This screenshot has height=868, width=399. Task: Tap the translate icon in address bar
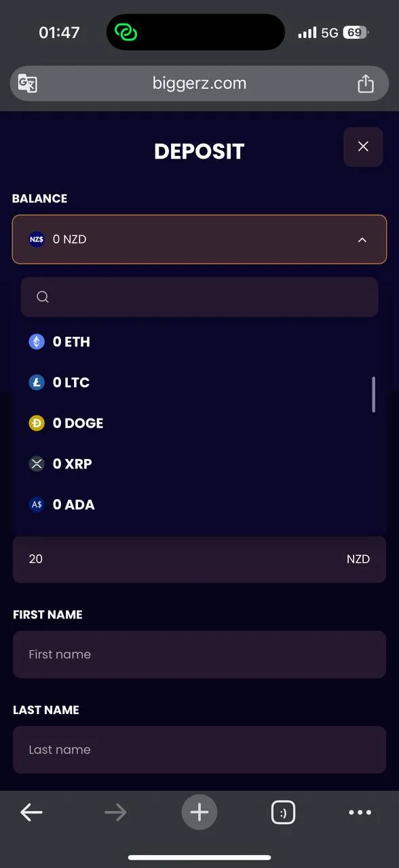point(28,83)
